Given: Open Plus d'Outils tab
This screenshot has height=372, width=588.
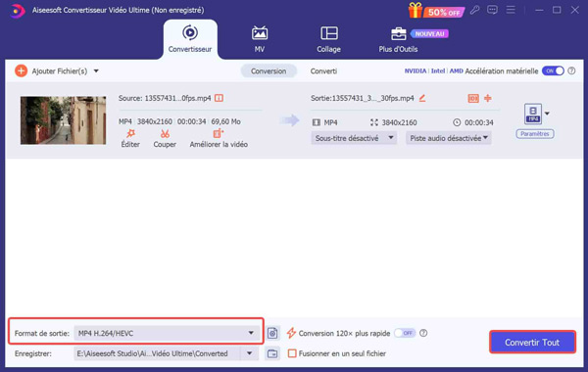Looking at the screenshot, I should pyautogui.click(x=398, y=39).
